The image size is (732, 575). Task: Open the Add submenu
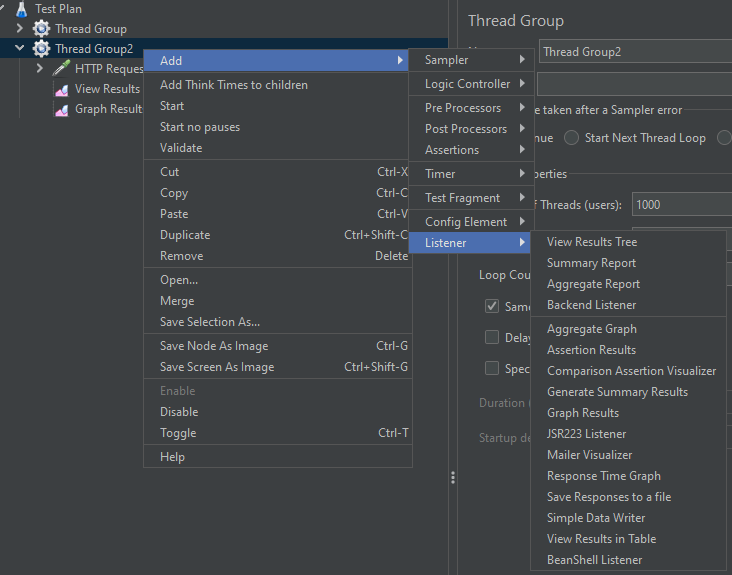[x=276, y=61]
